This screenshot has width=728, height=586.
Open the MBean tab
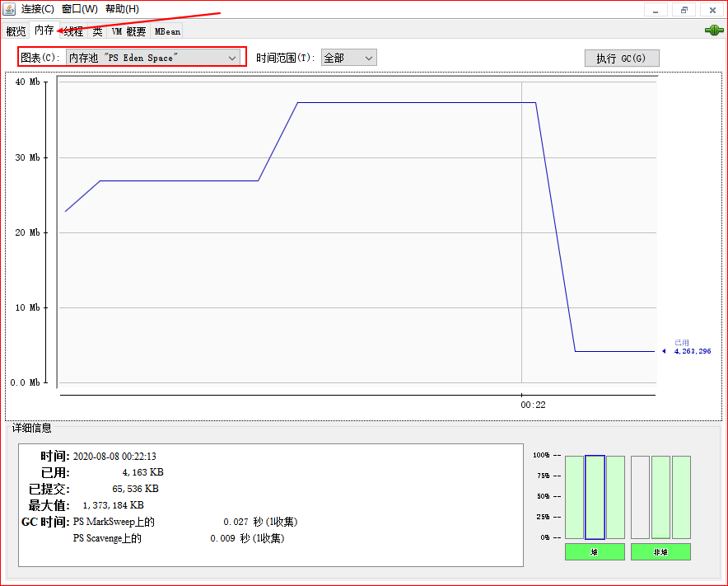point(167,31)
